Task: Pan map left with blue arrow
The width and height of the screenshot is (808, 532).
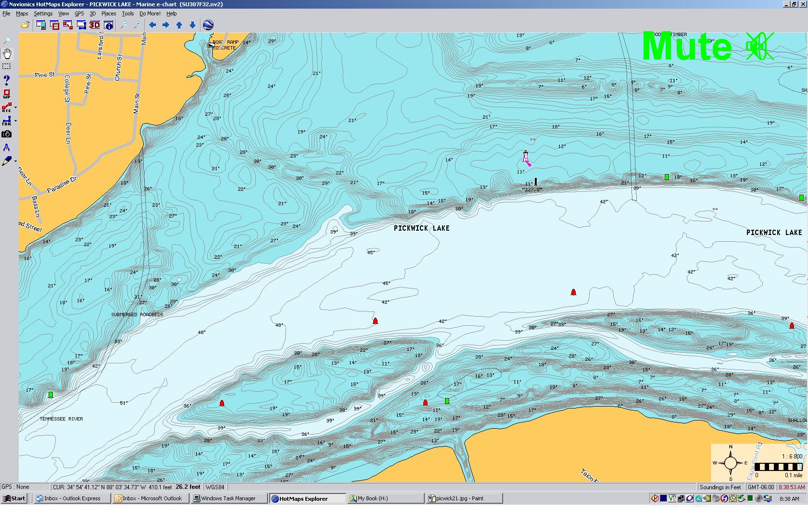Action: 152,25
